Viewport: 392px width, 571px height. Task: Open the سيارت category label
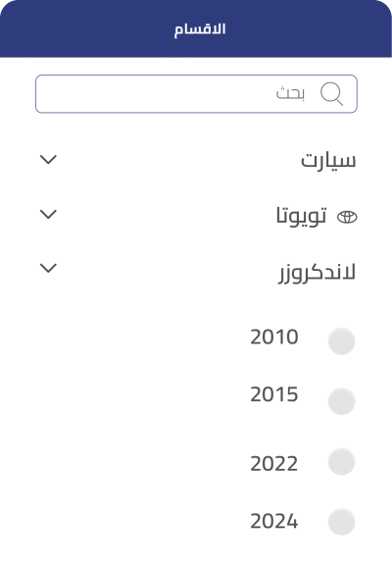pos(328,160)
